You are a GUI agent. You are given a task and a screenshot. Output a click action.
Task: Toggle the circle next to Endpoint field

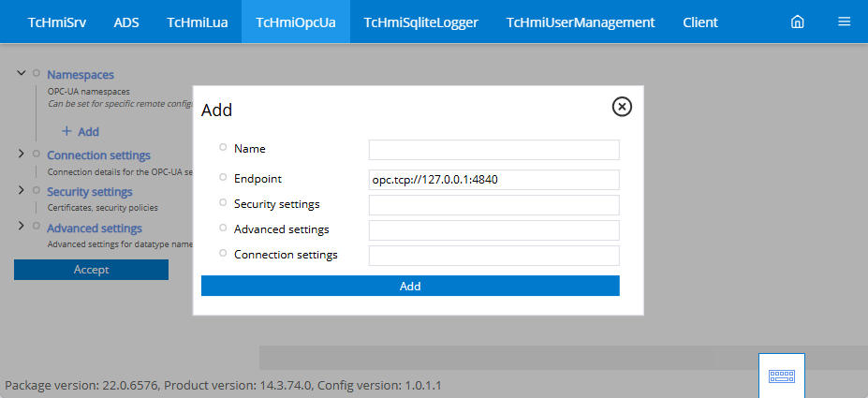click(x=223, y=177)
